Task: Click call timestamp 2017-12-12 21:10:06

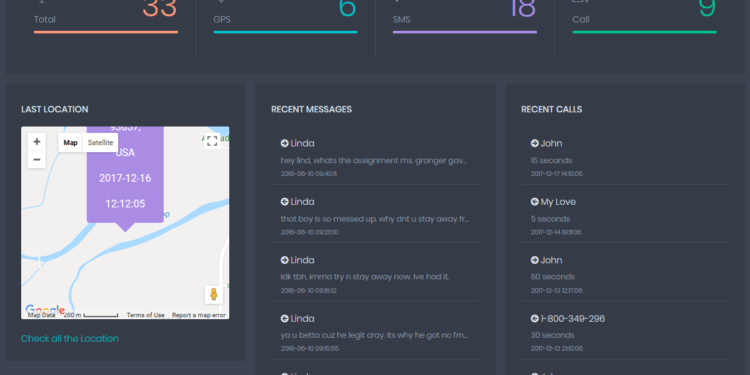Action: [x=557, y=349]
